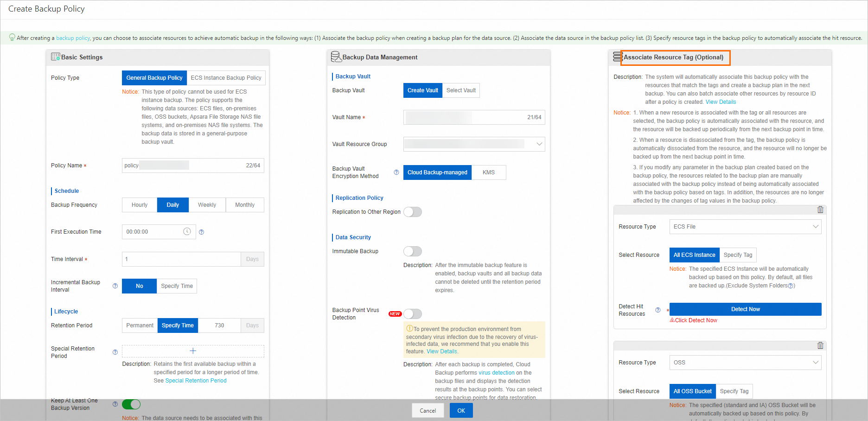
Task: Open the Incremental Backup Interval help icon
Action: click(x=115, y=286)
